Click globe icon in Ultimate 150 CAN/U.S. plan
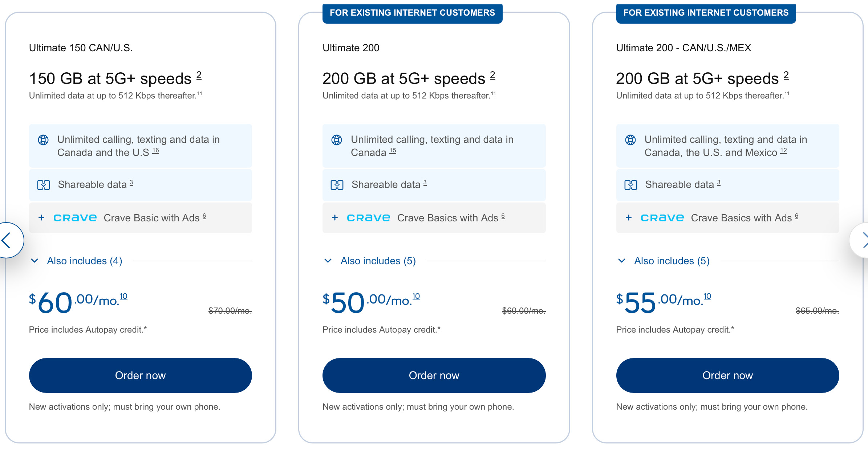868x450 pixels. [43, 140]
